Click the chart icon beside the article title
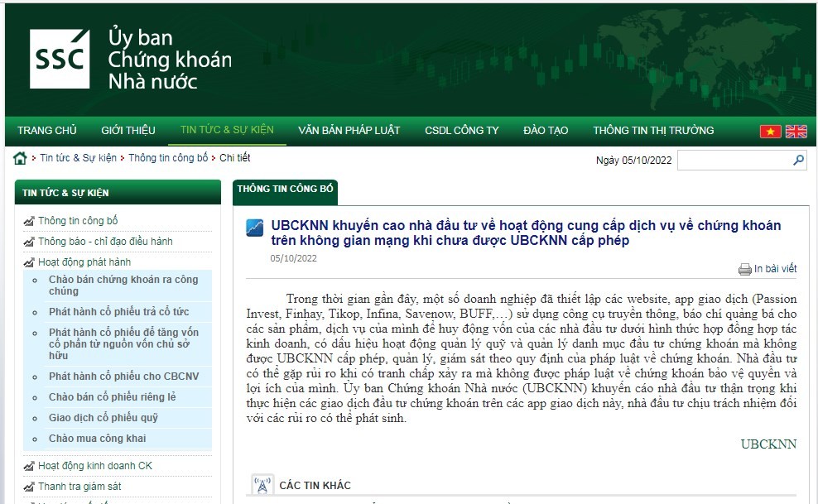The image size is (818, 504). (x=254, y=228)
